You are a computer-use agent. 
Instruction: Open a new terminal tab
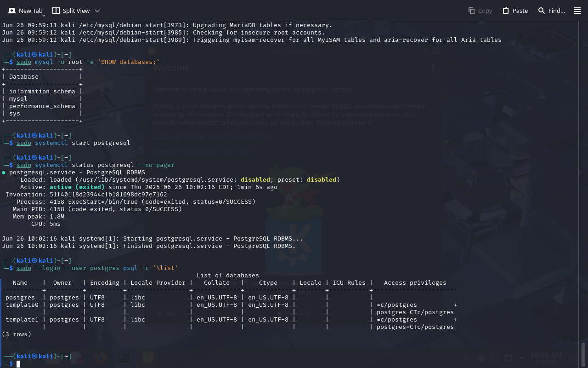[x=25, y=11]
